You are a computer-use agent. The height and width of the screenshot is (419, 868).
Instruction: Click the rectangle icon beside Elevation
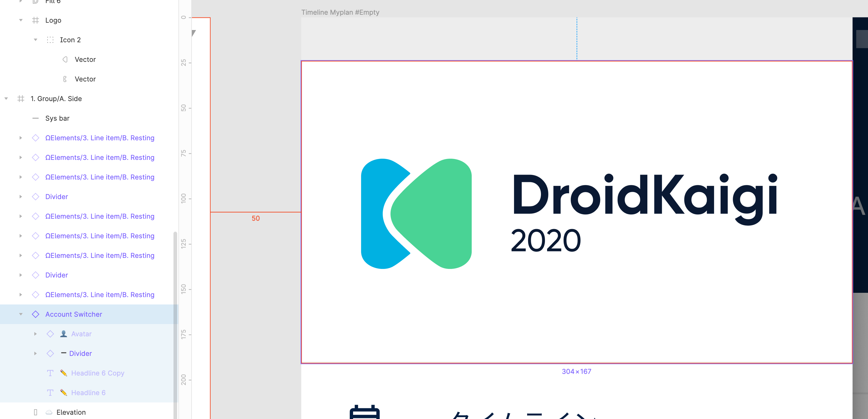pyautogui.click(x=35, y=412)
